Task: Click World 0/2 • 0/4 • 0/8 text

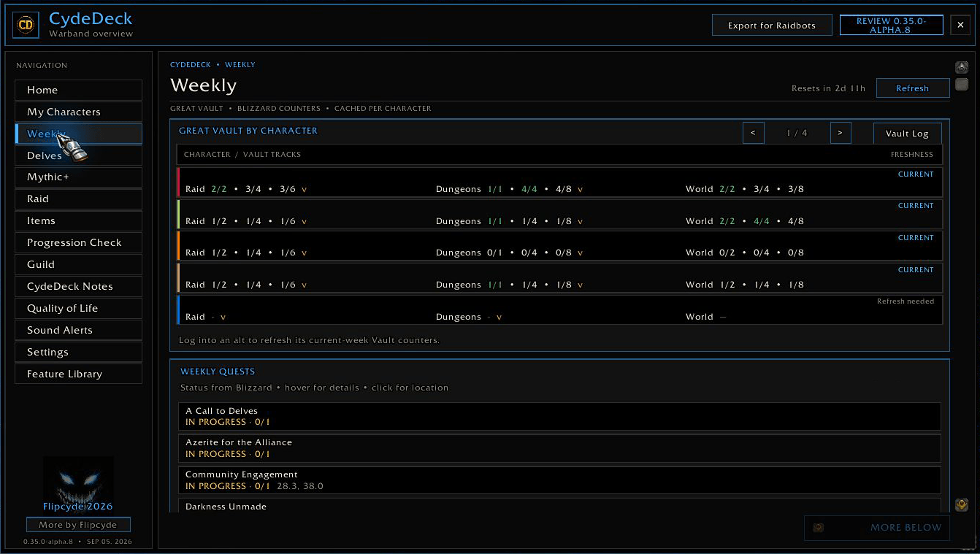Action: (745, 253)
